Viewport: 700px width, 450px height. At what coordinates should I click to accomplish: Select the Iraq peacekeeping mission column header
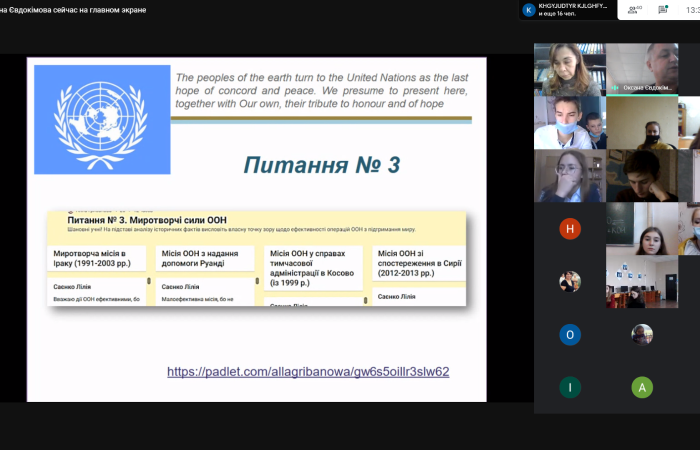(x=97, y=259)
